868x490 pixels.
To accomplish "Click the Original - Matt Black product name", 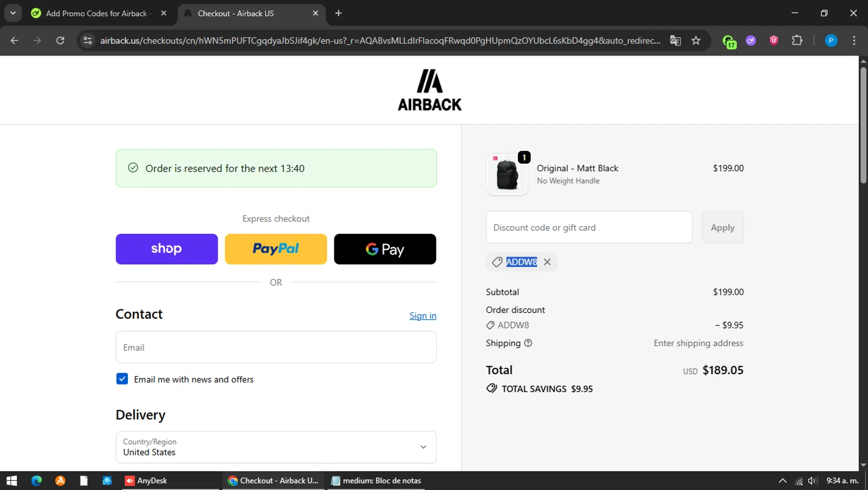I will tap(578, 168).
